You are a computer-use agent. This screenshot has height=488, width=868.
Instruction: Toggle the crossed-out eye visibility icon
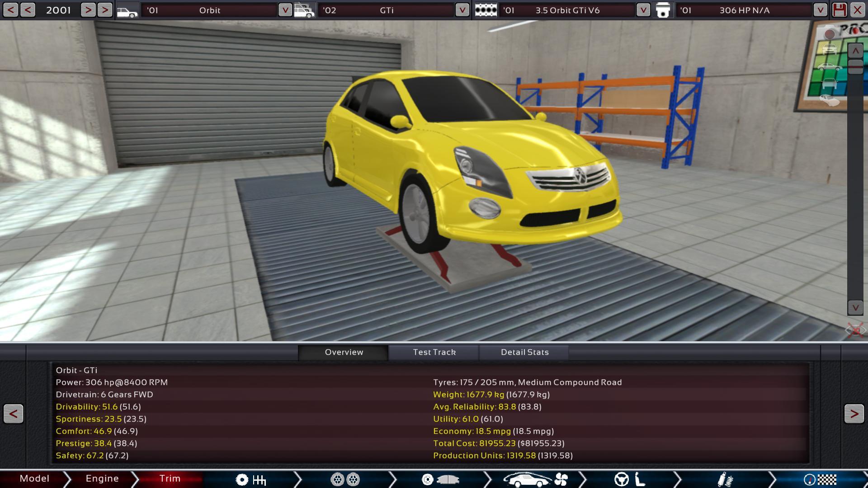click(855, 330)
